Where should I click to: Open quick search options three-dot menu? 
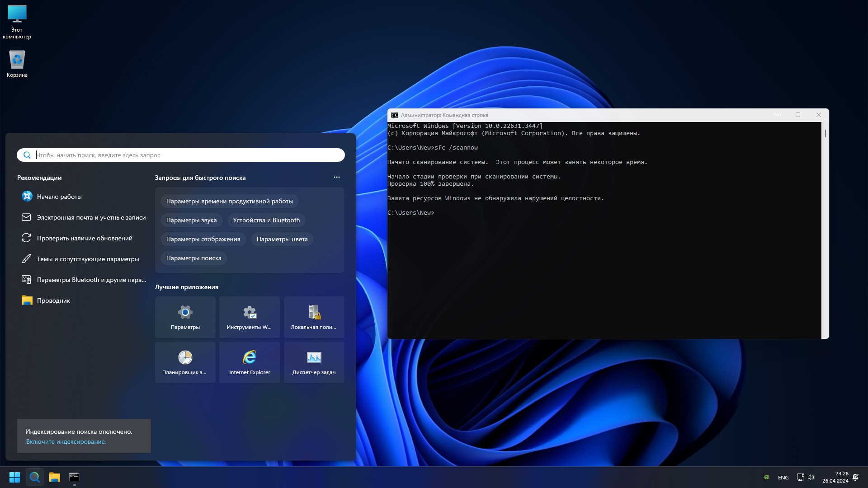tap(337, 177)
